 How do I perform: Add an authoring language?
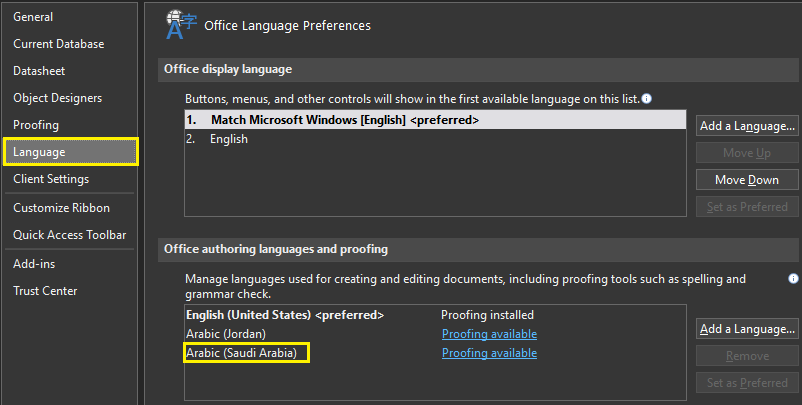[747, 329]
